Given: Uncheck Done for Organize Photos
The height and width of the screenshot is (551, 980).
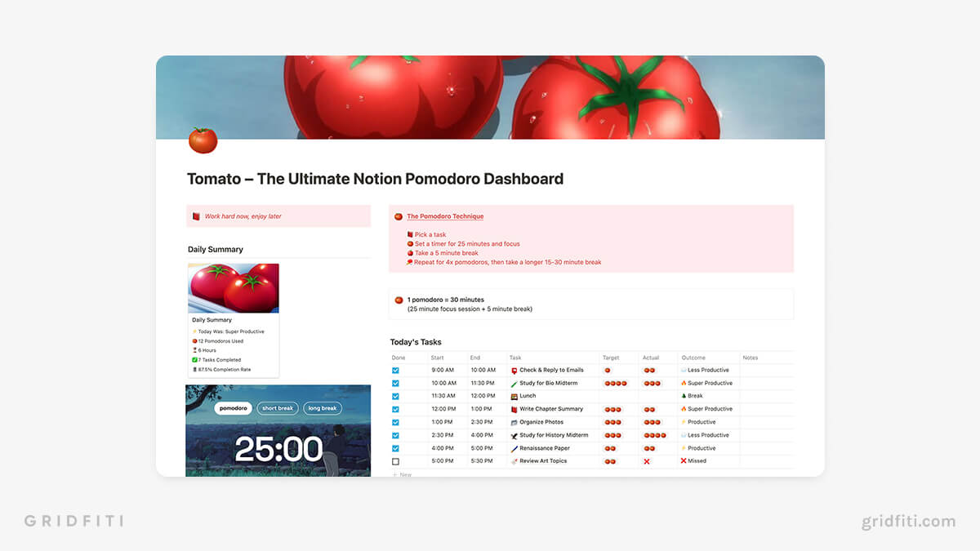Looking at the screenshot, I should [x=395, y=422].
